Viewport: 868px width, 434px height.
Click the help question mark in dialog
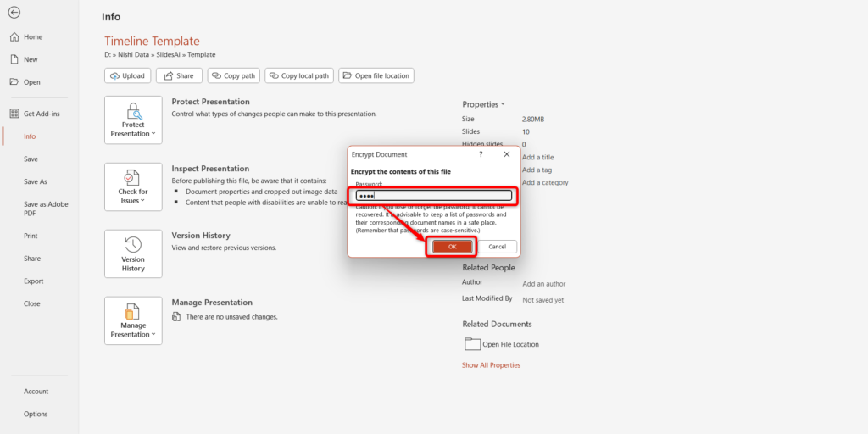pyautogui.click(x=481, y=154)
